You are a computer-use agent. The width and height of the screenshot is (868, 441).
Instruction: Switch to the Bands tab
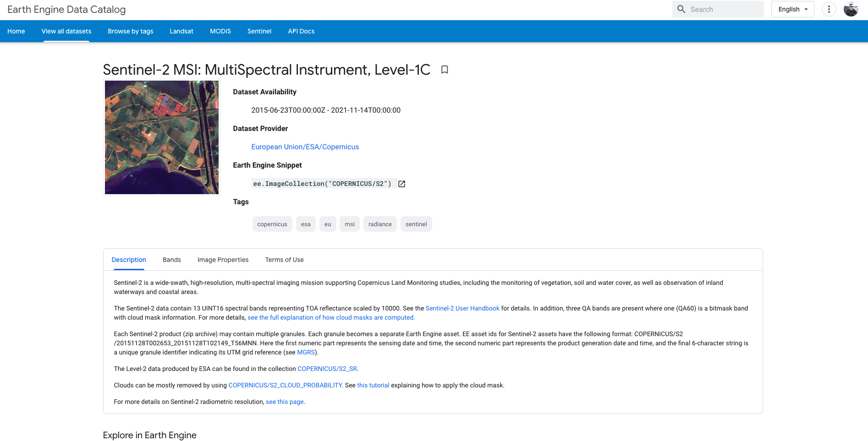(171, 260)
